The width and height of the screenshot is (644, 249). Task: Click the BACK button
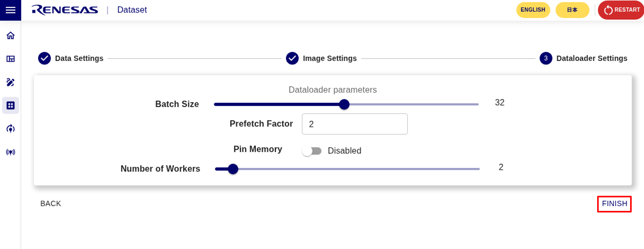[x=51, y=204]
